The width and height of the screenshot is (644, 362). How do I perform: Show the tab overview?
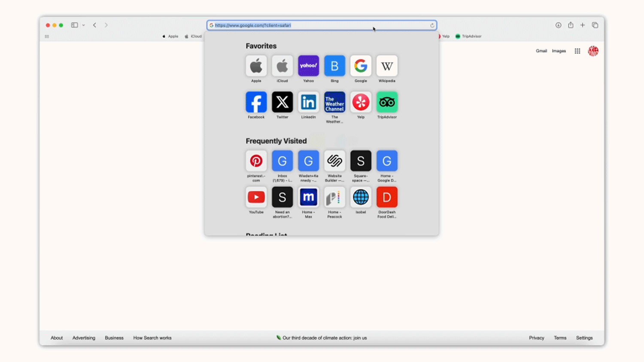(595, 25)
